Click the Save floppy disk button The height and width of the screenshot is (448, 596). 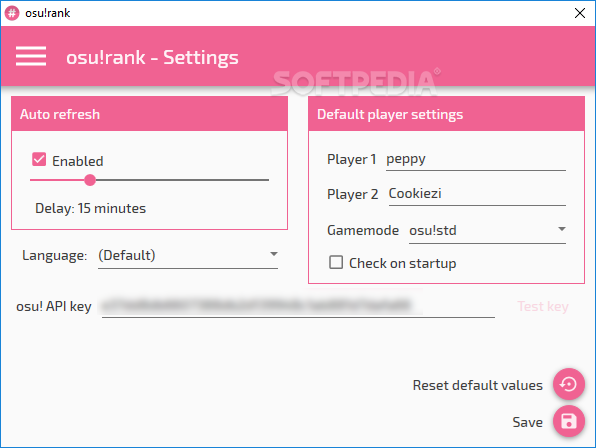(568, 421)
